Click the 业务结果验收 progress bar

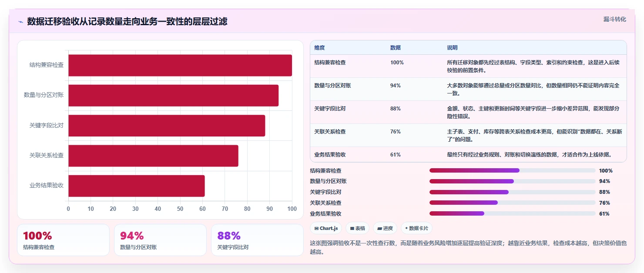(x=513, y=213)
